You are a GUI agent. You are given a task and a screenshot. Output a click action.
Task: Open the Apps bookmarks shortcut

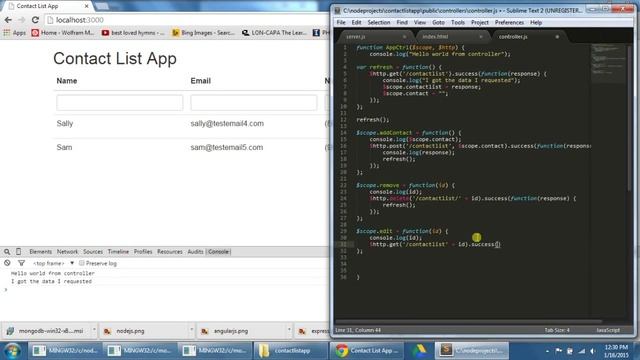(x=15, y=33)
